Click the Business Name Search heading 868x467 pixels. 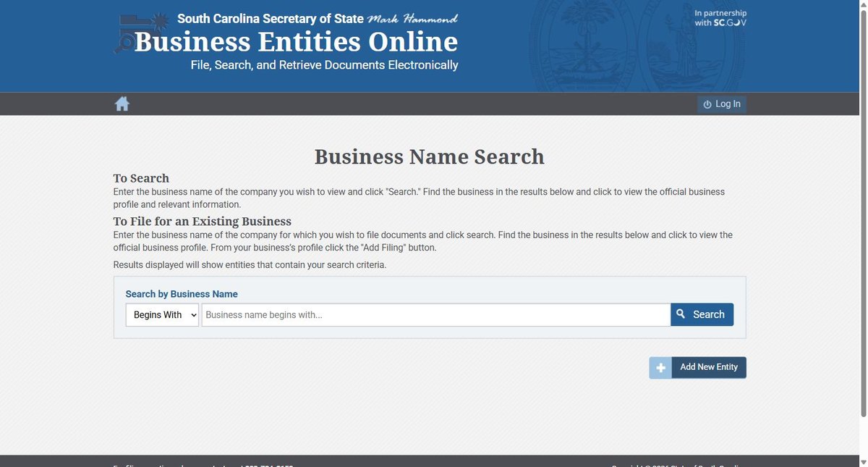tap(430, 156)
